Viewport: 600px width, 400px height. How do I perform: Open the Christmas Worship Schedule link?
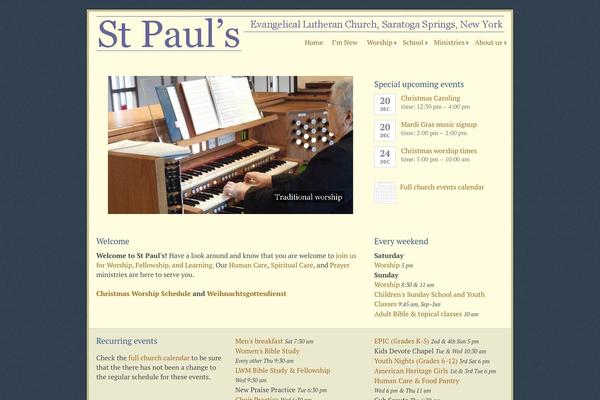click(143, 294)
